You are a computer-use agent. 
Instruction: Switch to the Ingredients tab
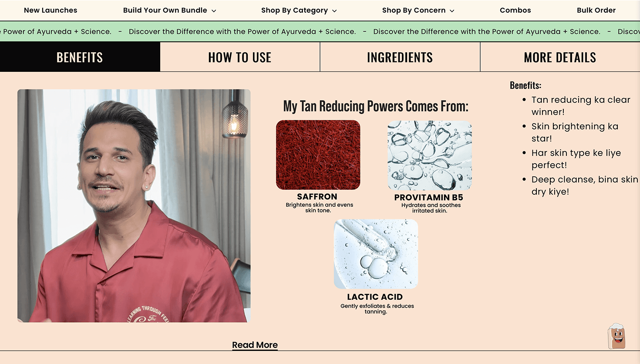tap(400, 57)
